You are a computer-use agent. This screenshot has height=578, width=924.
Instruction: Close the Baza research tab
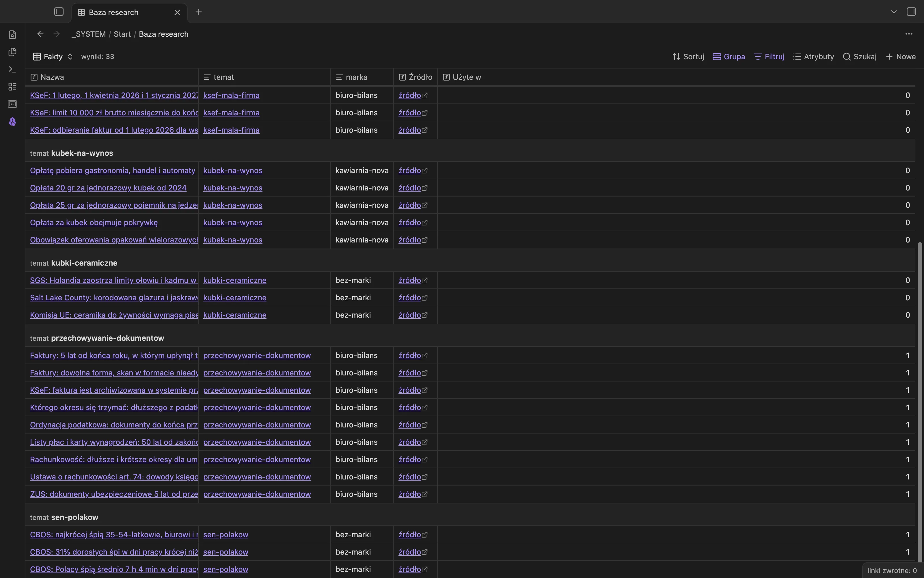coord(177,12)
